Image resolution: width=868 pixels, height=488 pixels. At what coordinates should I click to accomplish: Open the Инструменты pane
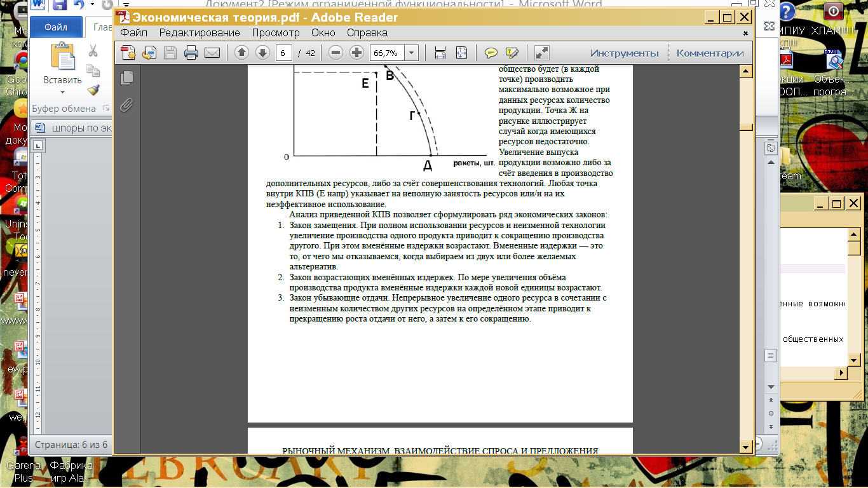click(624, 53)
